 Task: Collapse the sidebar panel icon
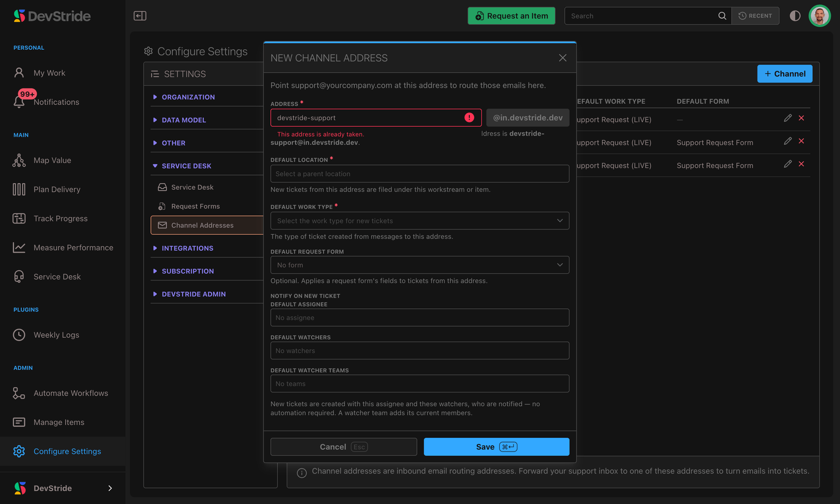click(140, 16)
